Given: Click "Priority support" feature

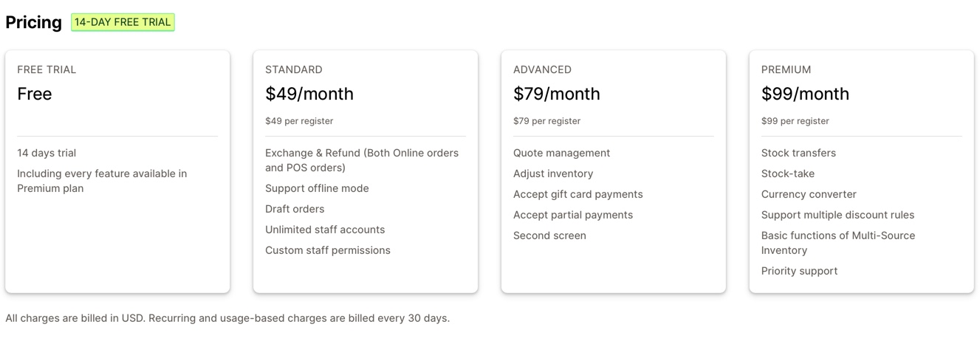Looking at the screenshot, I should pyautogui.click(x=799, y=271).
